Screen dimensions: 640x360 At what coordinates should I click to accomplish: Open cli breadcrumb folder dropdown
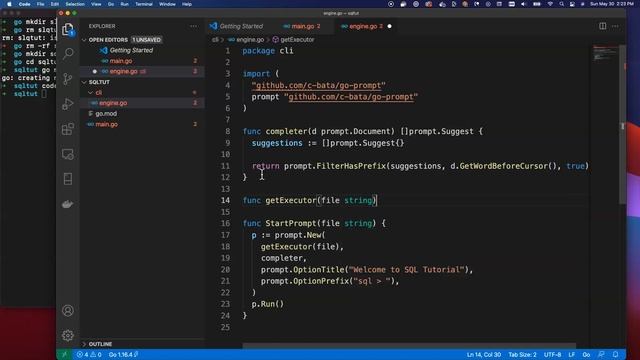pyautogui.click(x=215, y=40)
